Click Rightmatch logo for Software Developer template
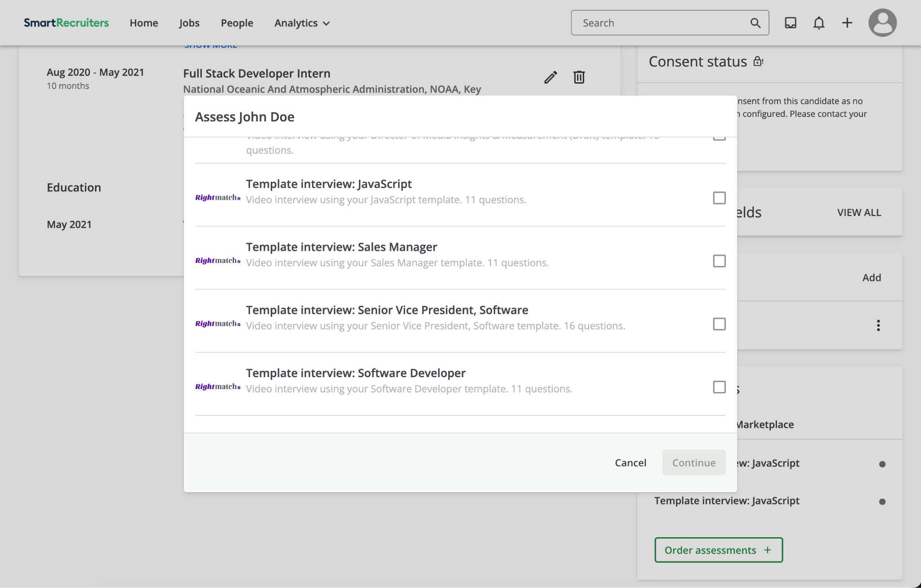921x588 pixels. pos(218,387)
